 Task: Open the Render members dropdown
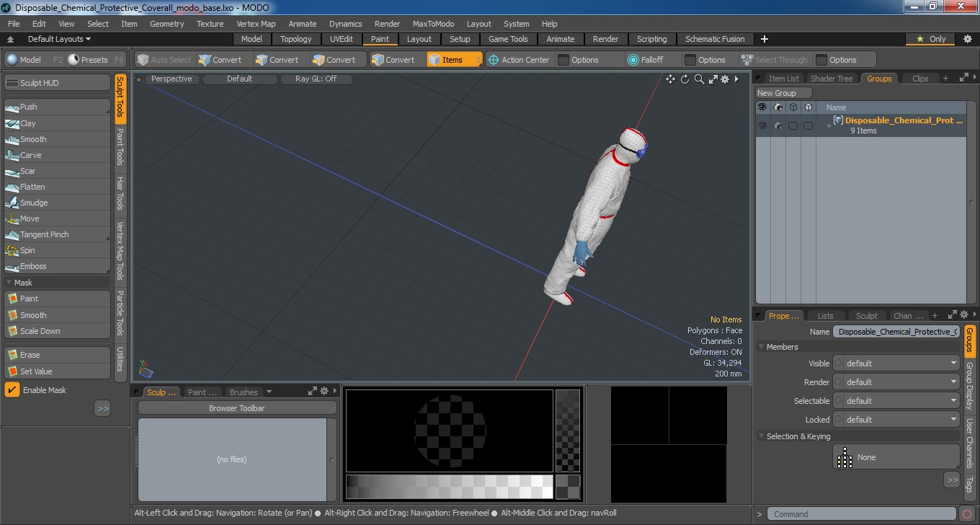click(896, 382)
